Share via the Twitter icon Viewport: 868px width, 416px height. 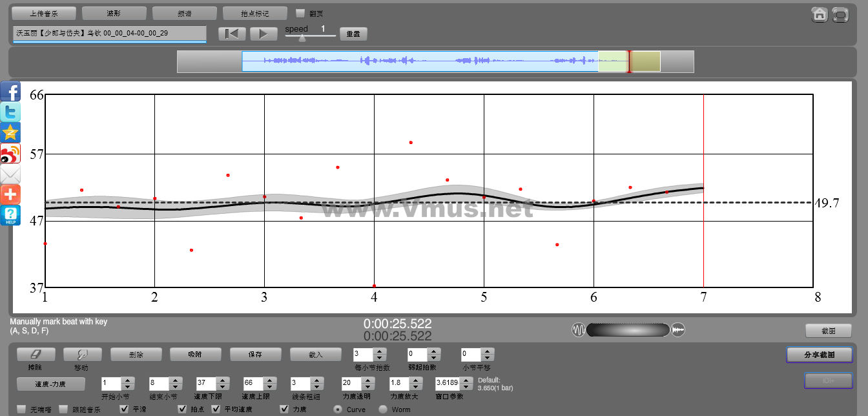pyautogui.click(x=10, y=112)
